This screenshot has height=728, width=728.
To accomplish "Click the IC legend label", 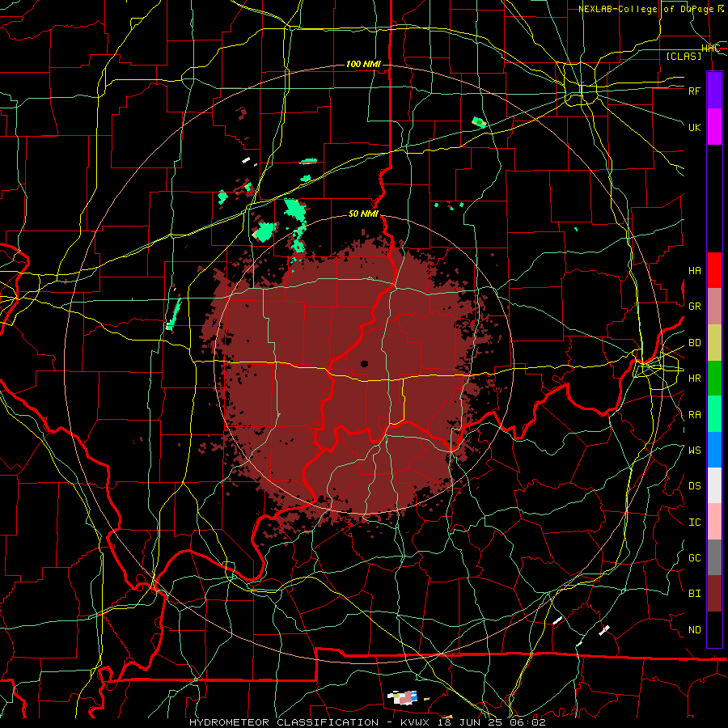I will pyautogui.click(x=694, y=523).
